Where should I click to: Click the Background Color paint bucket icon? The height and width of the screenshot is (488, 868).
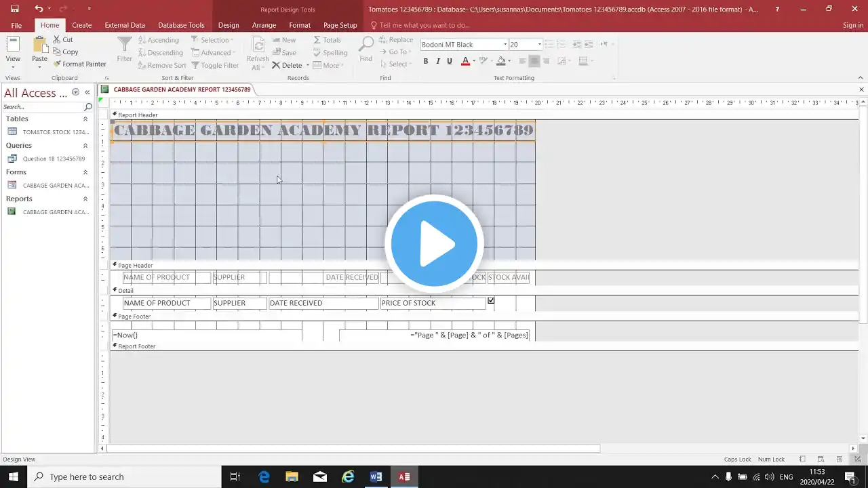[x=500, y=61]
